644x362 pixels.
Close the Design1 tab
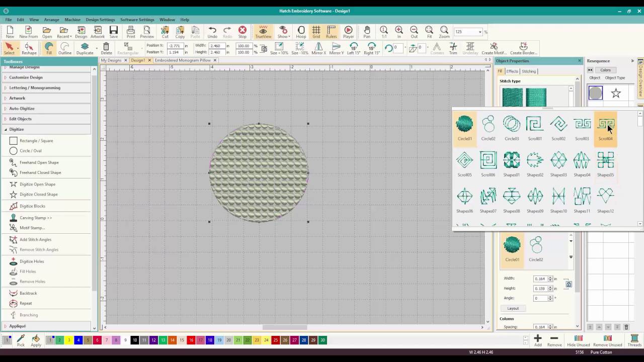pos(149,60)
